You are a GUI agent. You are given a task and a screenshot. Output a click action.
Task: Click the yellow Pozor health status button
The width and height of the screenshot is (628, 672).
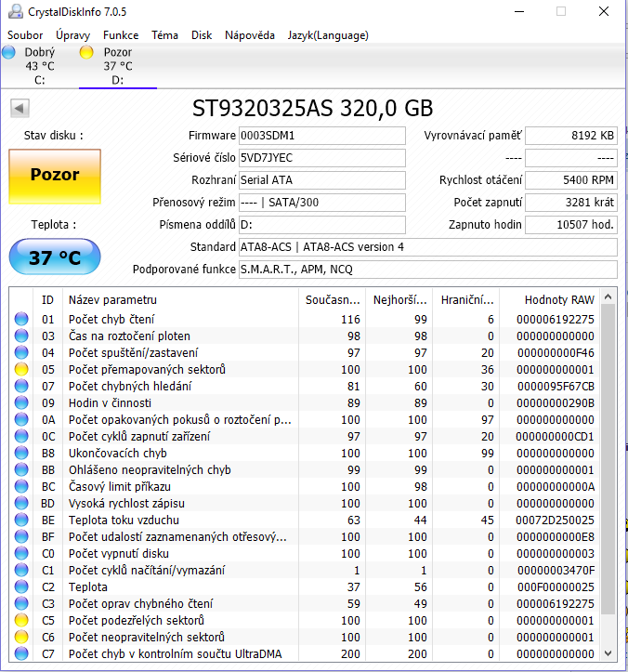point(55,177)
